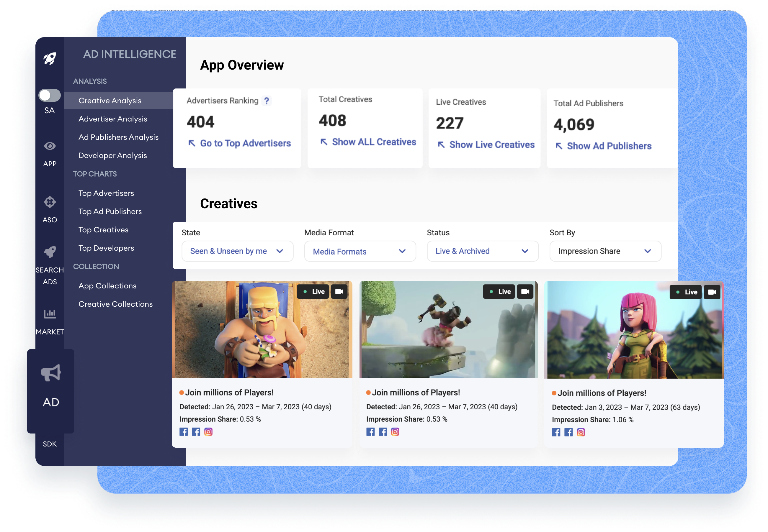Toggle the SA switch
The image size is (768, 532).
(x=49, y=95)
